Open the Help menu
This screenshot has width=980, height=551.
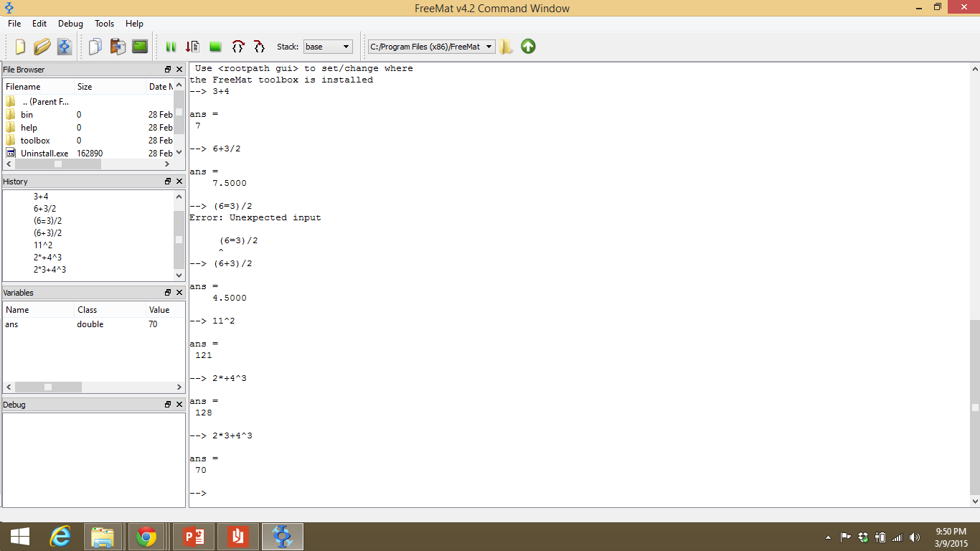134,24
